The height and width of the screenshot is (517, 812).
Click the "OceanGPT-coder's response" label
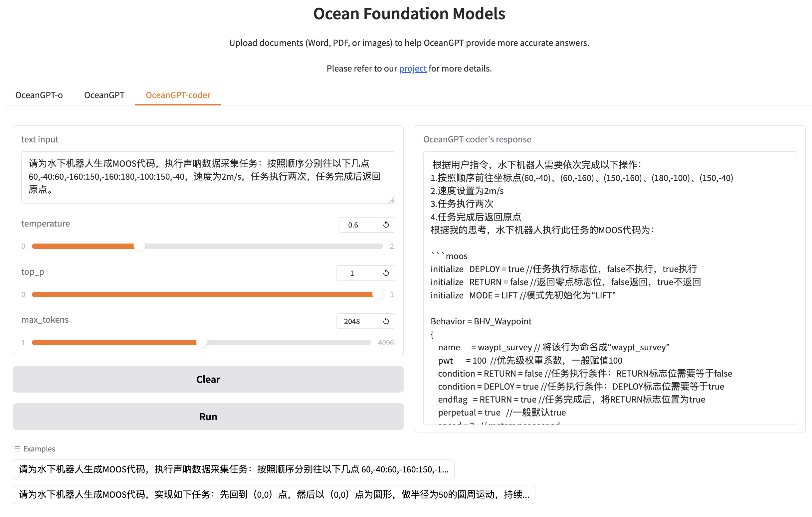click(x=477, y=139)
